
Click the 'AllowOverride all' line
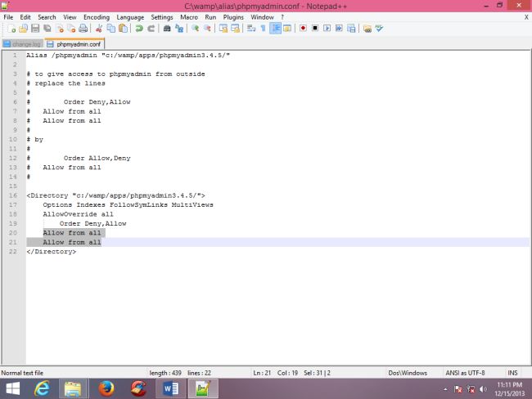[78, 214]
